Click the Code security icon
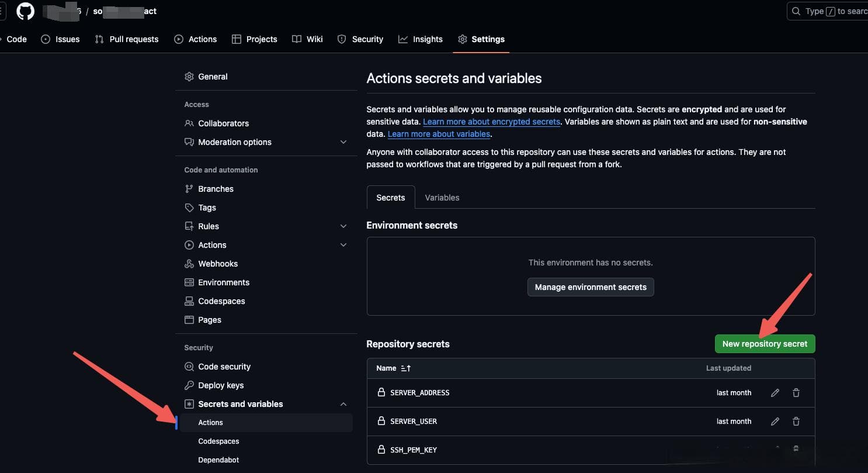The image size is (868, 473). (x=189, y=367)
